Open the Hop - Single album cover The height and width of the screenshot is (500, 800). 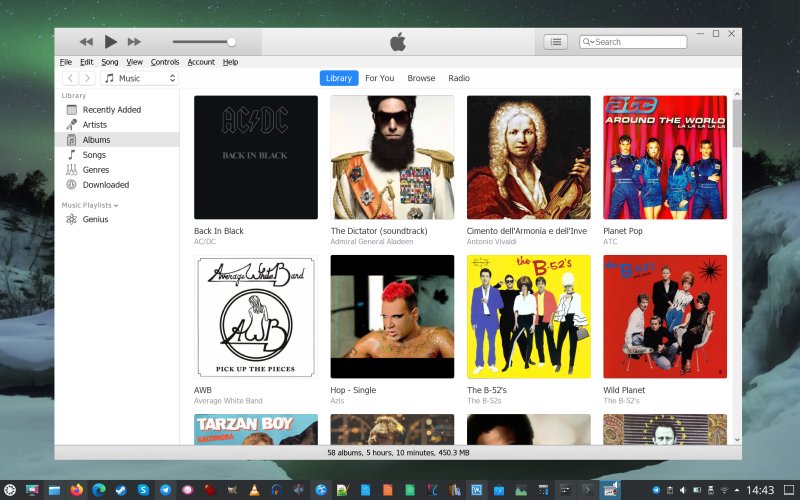pos(392,316)
